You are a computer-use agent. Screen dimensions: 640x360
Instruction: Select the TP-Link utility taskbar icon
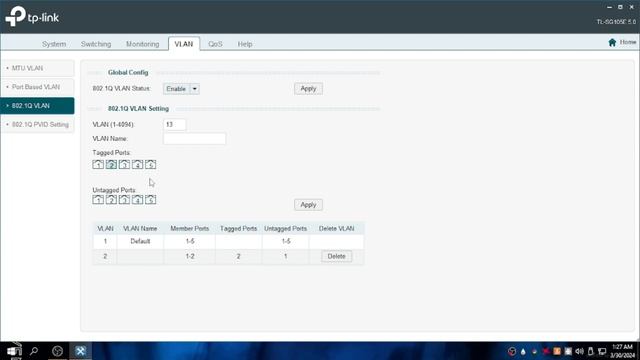(80, 351)
